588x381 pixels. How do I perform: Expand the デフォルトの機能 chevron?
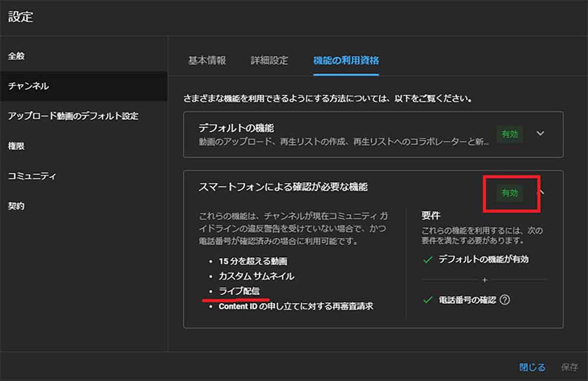click(540, 133)
